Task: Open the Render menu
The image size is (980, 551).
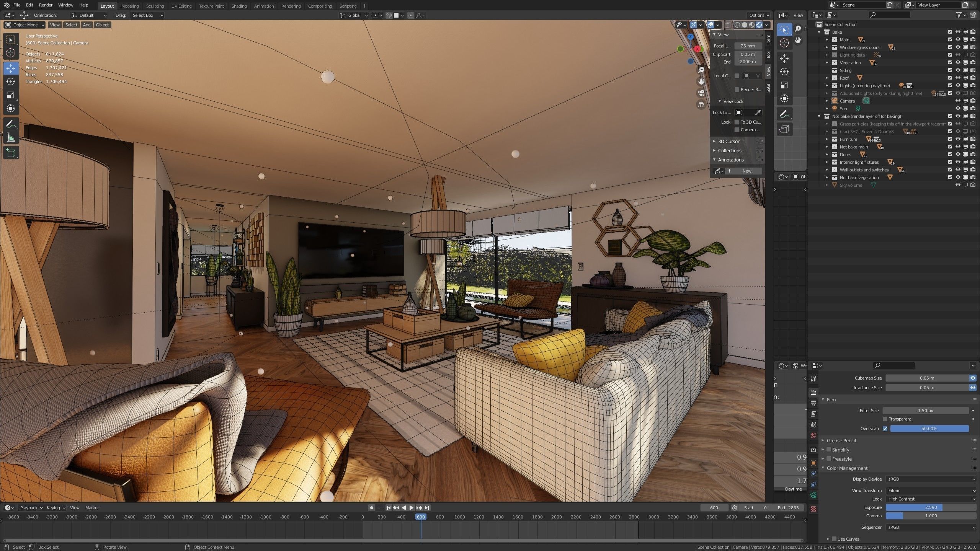Action: coord(46,5)
